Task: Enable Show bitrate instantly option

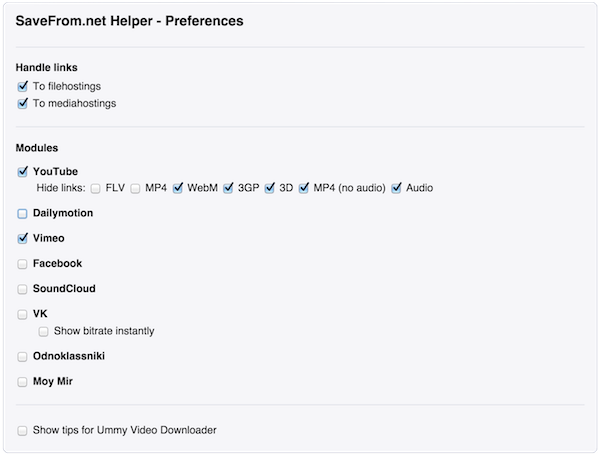Action: click(x=44, y=331)
